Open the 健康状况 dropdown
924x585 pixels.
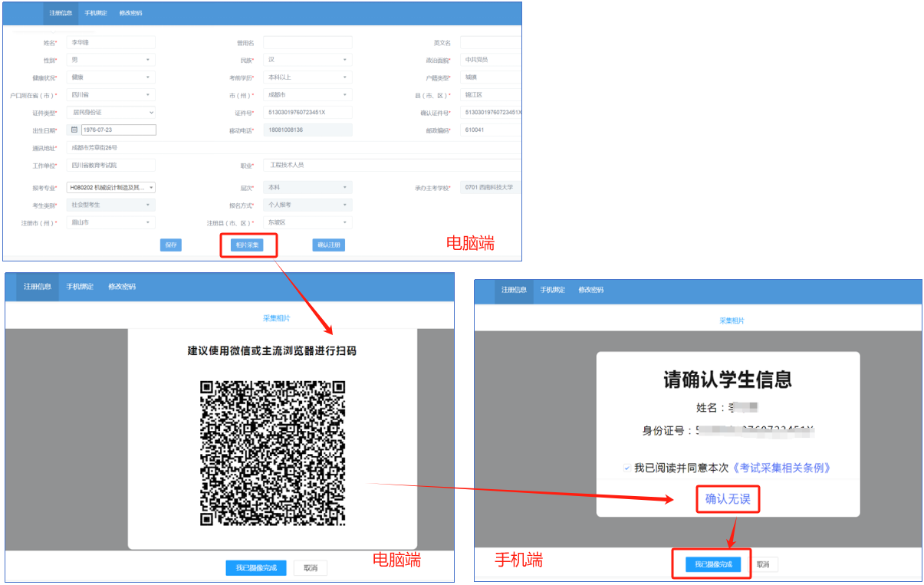[x=110, y=77]
